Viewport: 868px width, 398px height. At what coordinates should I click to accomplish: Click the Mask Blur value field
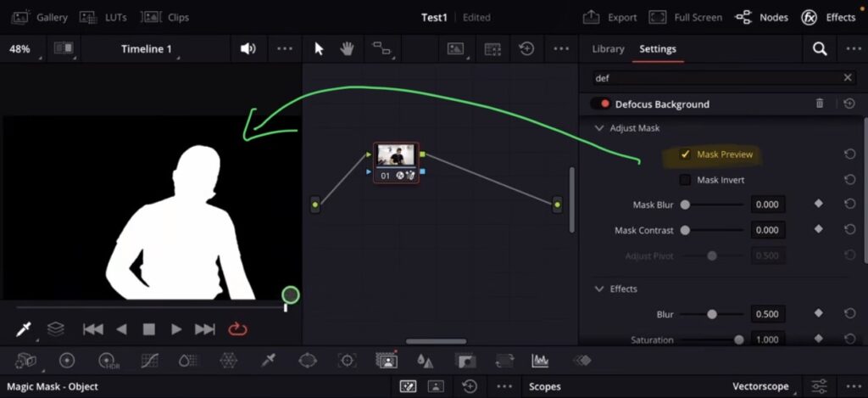pyautogui.click(x=768, y=205)
